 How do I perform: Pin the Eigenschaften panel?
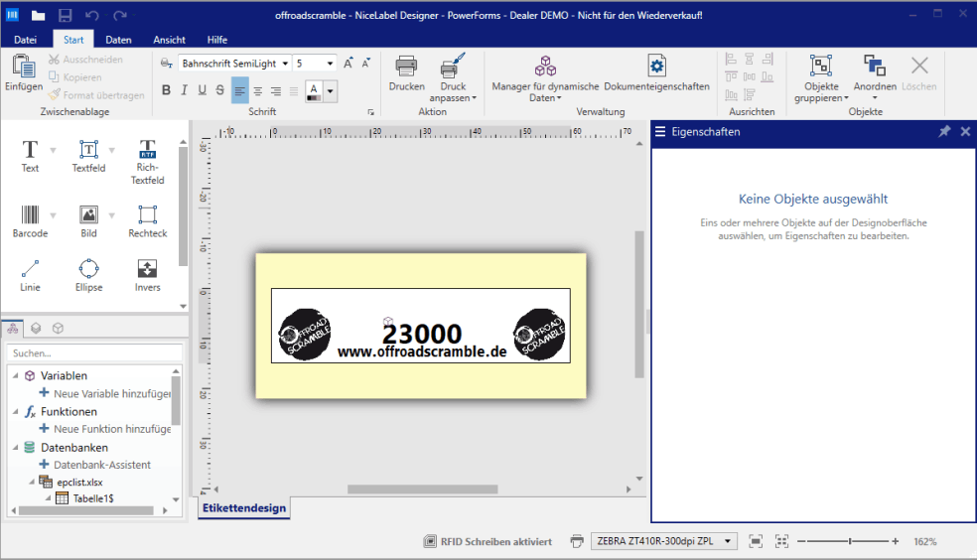tap(944, 131)
